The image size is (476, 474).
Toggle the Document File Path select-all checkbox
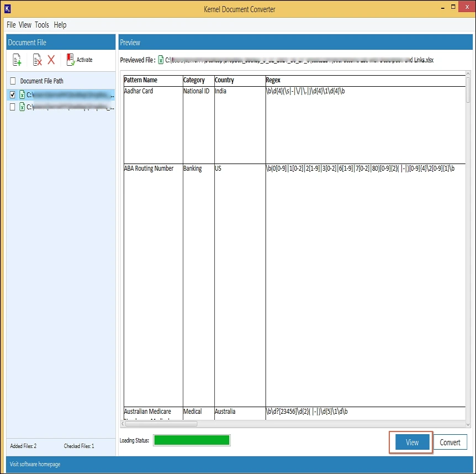pos(13,81)
